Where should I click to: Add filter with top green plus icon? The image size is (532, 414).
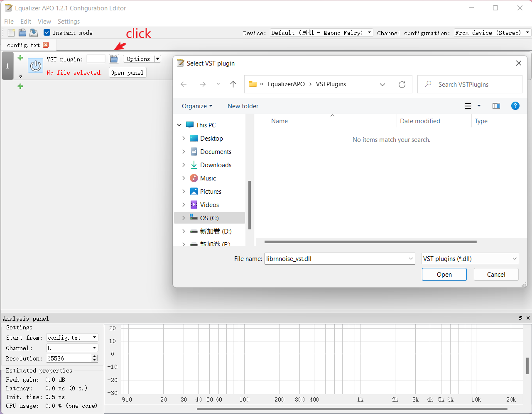point(20,58)
